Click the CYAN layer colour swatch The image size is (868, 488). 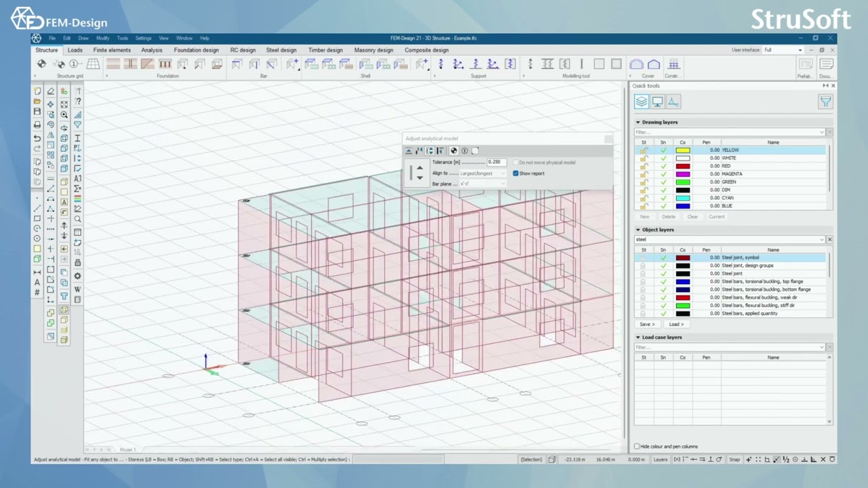(x=683, y=198)
